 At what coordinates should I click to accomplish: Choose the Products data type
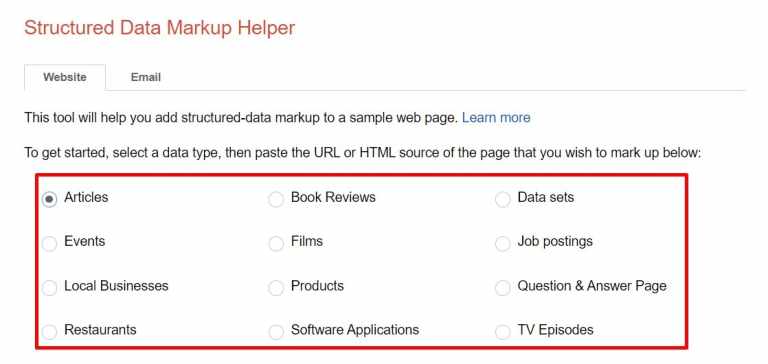(x=276, y=288)
